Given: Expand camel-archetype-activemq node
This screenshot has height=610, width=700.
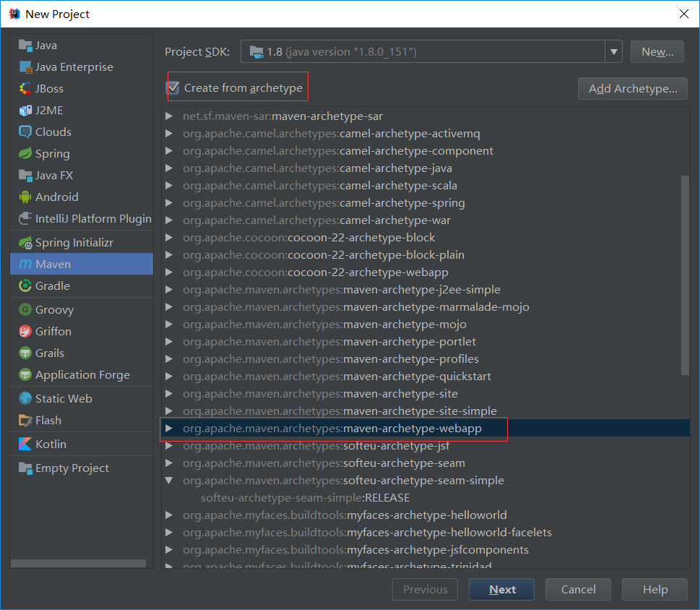Looking at the screenshot, I should click(x=169, y=134).
